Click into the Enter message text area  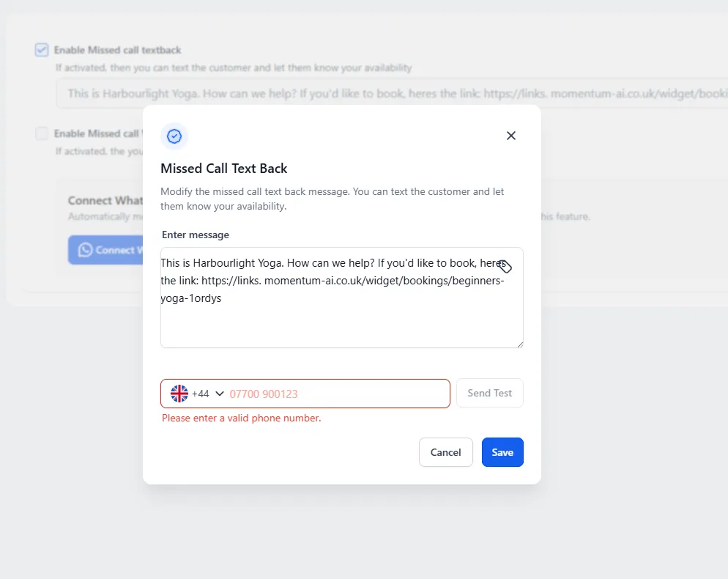342,298
